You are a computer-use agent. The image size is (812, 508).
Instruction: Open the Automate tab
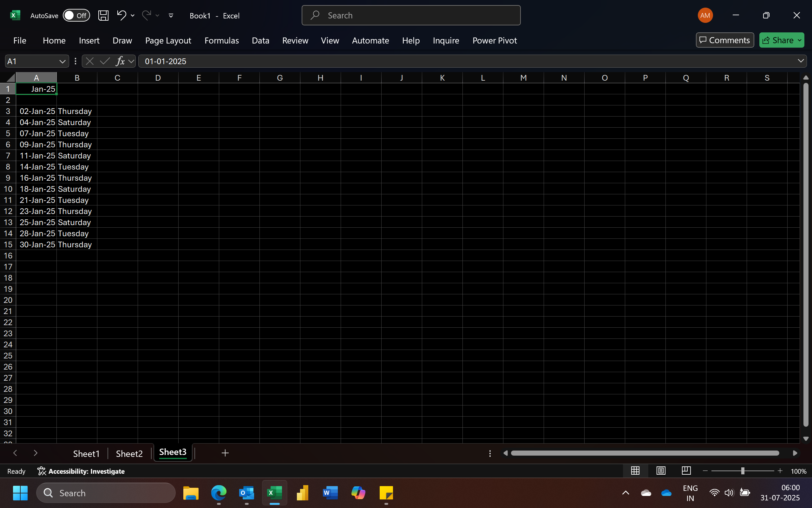[370, 41]
